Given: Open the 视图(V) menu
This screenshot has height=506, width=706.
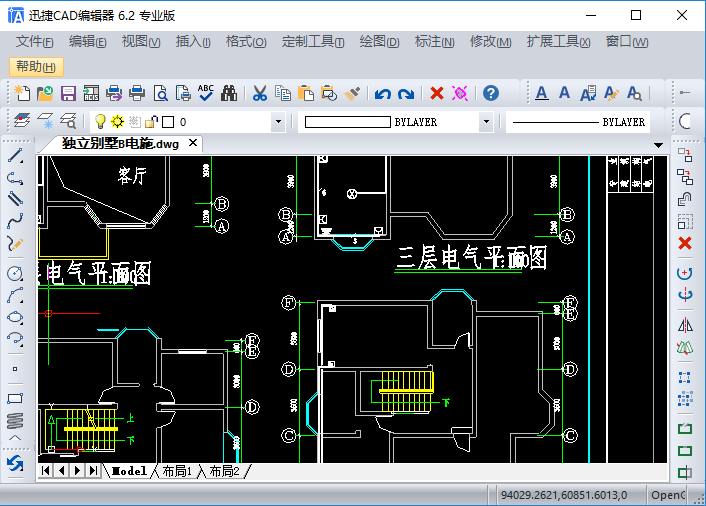Looking at the screenshot, I should click(x=141, y=42).
